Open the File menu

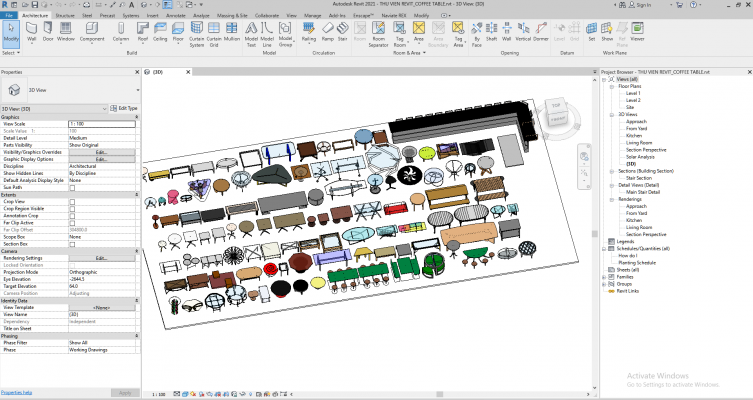(8, 17)
